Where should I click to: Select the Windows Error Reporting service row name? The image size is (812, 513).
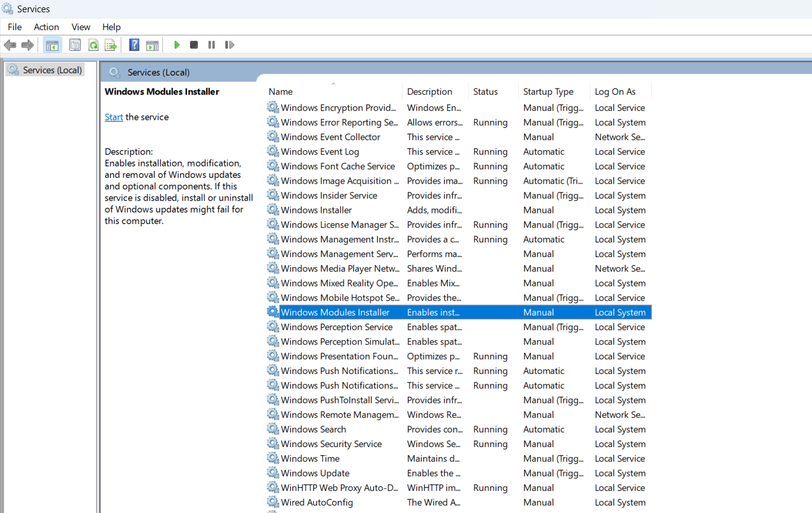tap(339, 122)
